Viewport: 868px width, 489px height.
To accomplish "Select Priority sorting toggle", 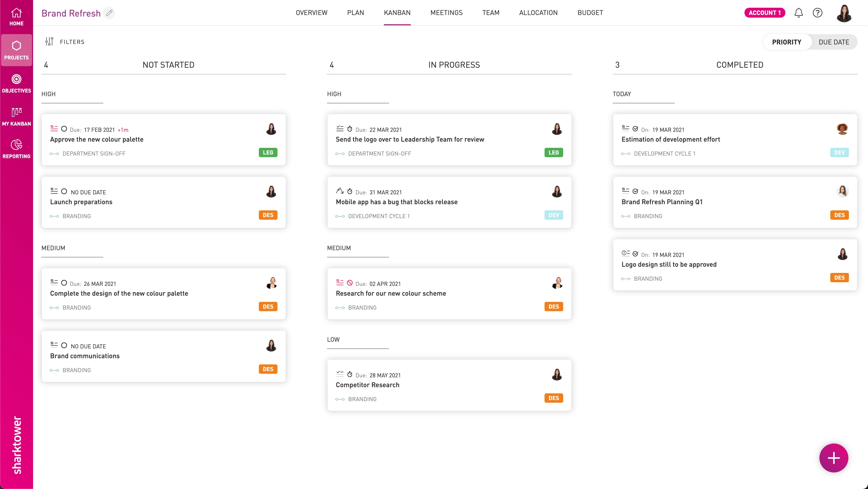I will (786, 42).
